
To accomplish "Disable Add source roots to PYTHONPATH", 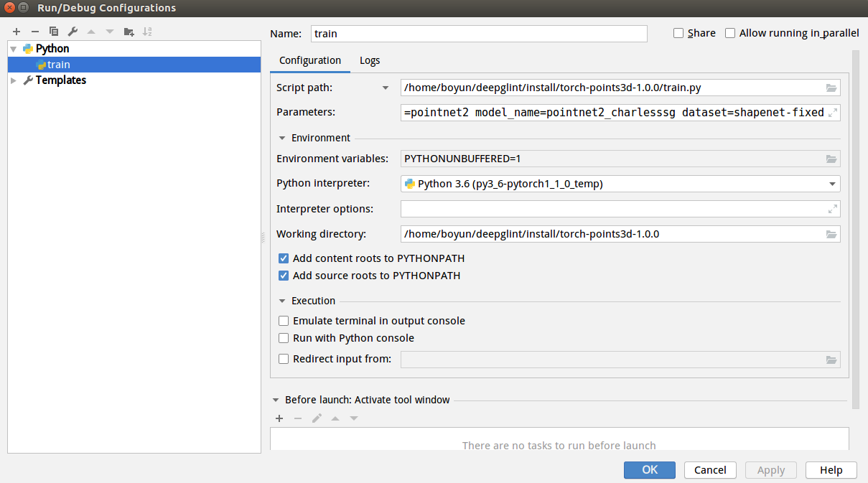I will point(284,275).
